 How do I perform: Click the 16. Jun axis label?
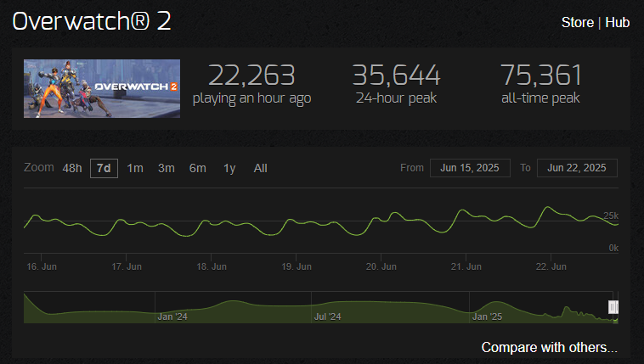point(42,266)
